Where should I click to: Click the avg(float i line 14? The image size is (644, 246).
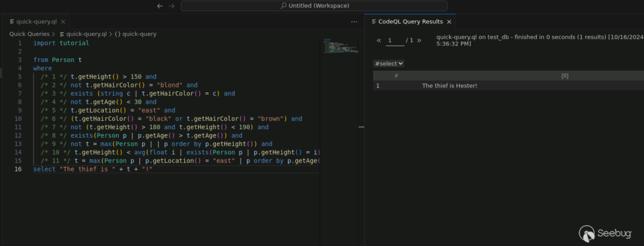point(180,152)
